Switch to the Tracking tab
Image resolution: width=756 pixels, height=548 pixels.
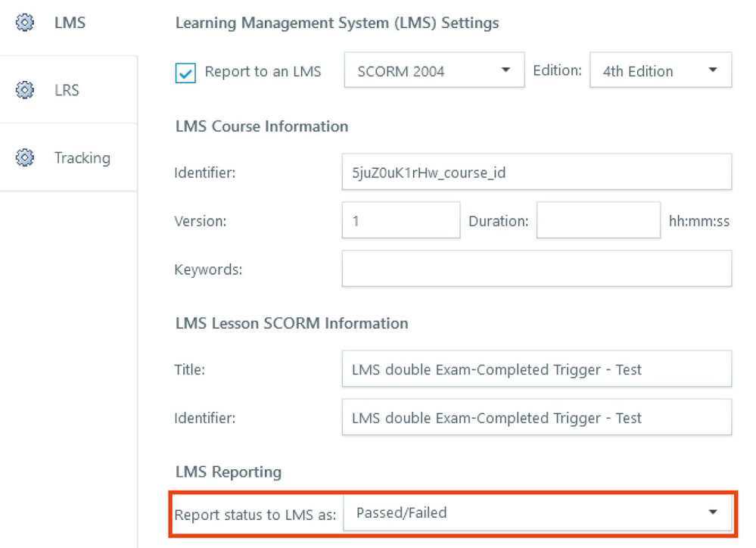pos(82,157)
